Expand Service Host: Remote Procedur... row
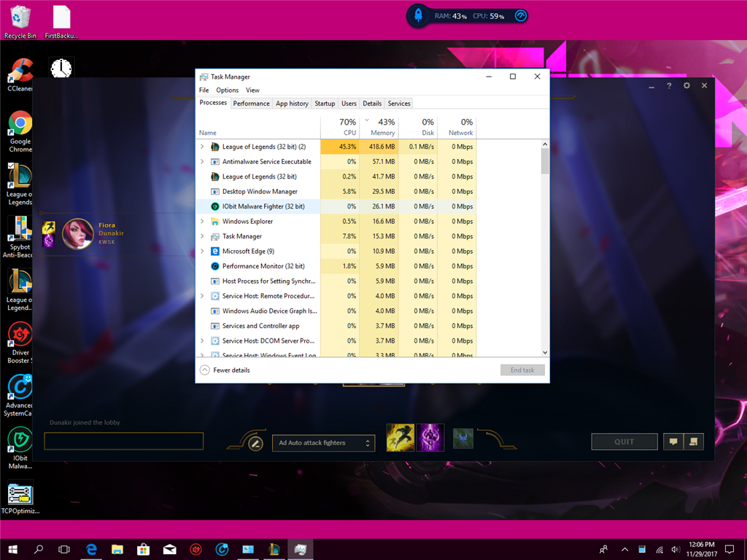 202,296
